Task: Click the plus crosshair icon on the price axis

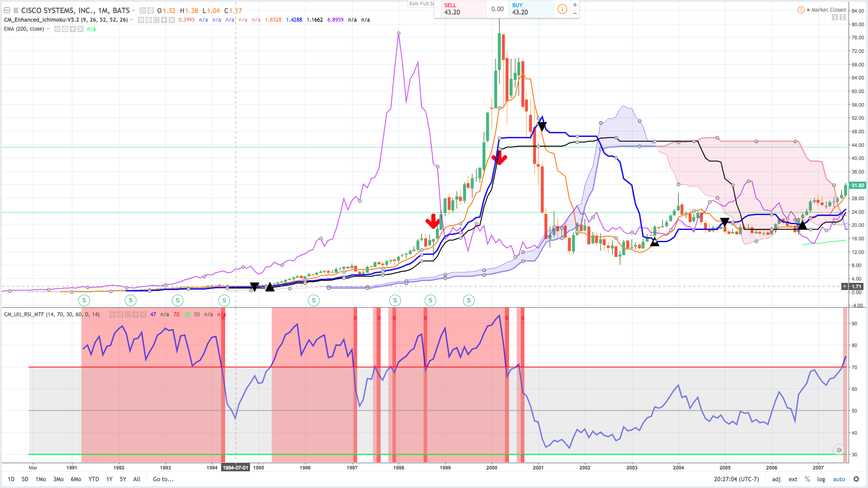Action: 844,286
